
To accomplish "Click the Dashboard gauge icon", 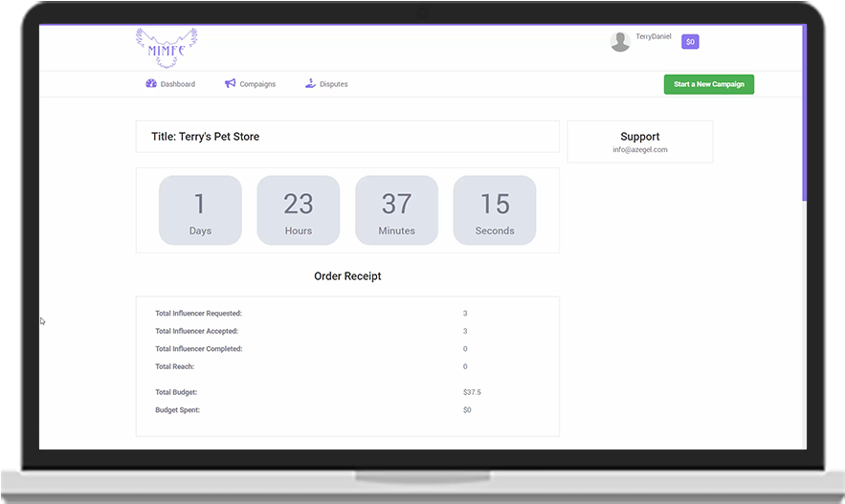I will point(151,83).
